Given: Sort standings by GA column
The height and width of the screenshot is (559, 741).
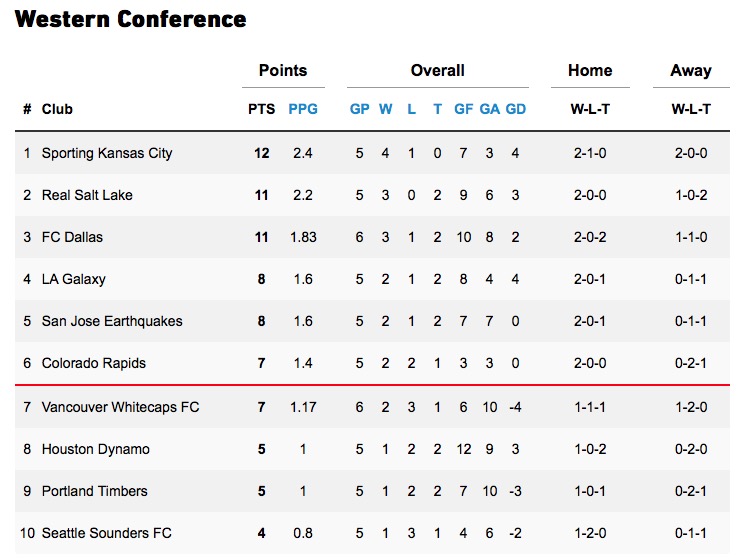Looking at the screenshot, I should tap(490, 109).
